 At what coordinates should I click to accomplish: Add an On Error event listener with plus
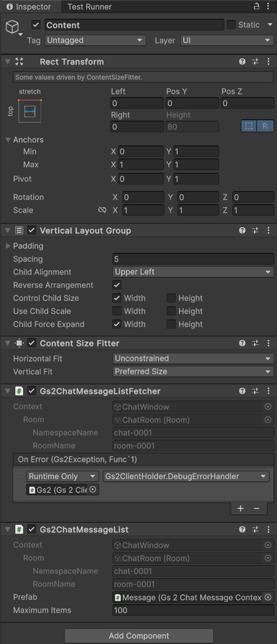coord(240,508)
